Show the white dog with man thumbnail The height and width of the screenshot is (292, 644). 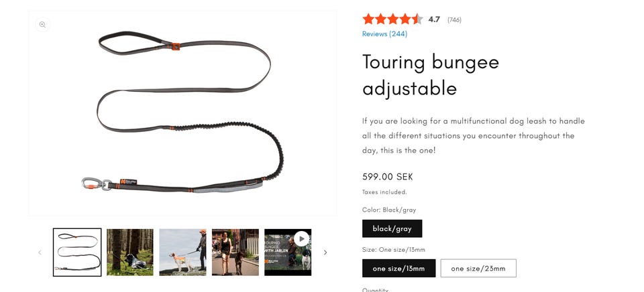point(182,252)
